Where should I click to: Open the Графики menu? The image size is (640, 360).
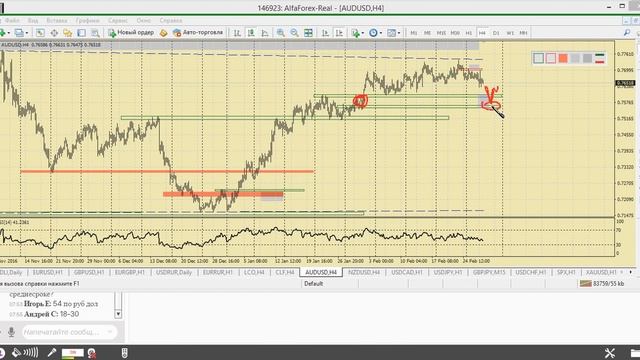tap(87, 20)
